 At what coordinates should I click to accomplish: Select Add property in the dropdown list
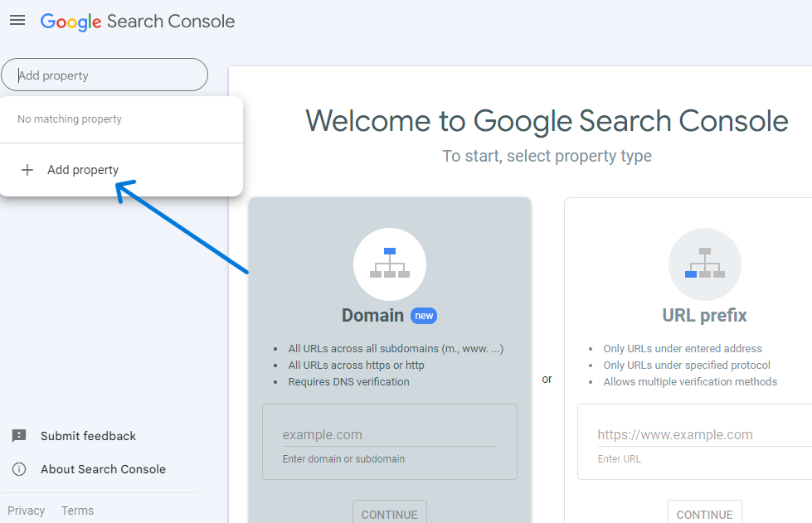pyautogui.click(x=121, y=170)
